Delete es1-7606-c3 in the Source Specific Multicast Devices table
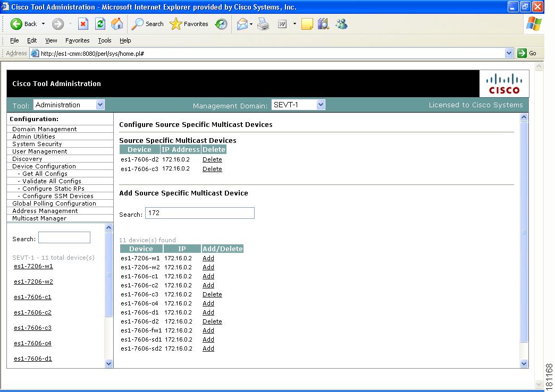Screen dimensions: 555x392 pos(212,169)
